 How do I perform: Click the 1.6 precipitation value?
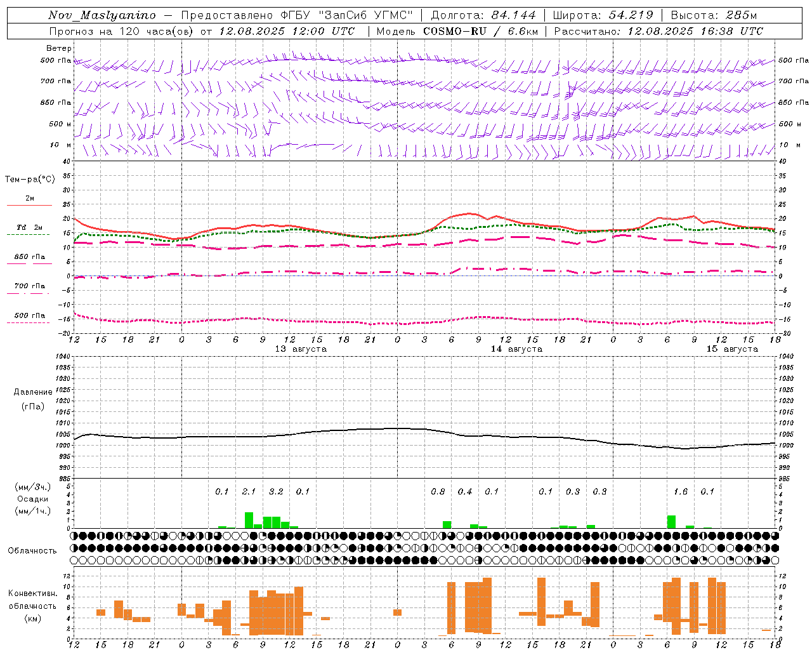pos(681,491)
